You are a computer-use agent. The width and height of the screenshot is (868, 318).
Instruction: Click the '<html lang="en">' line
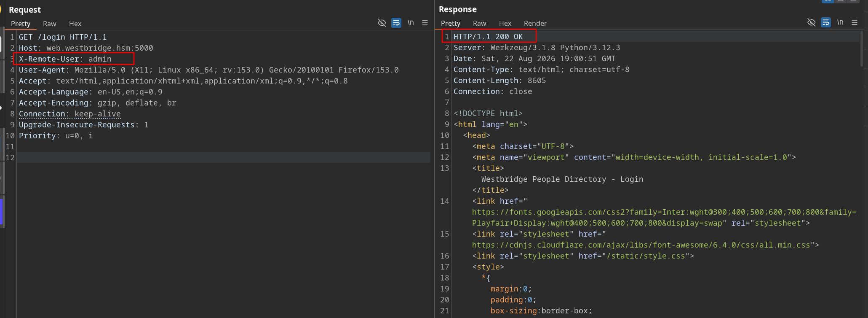[491, 124]
